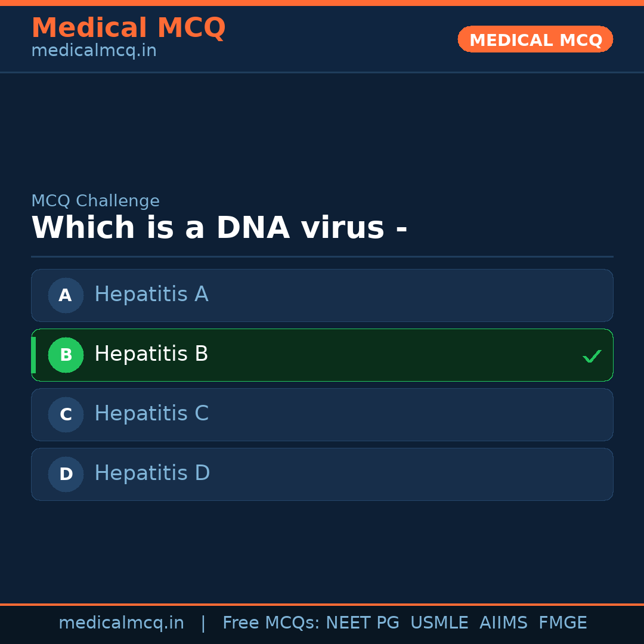Screen dimensions: 644x644
Task: Choose the Hepatitis C answer text
Action: point(151,414)
